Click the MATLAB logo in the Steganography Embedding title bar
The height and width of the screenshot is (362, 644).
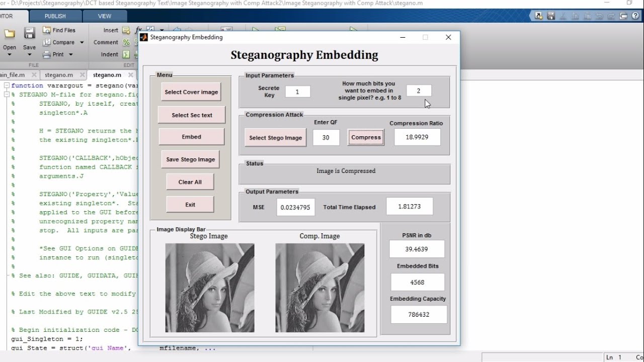point(144,37)
